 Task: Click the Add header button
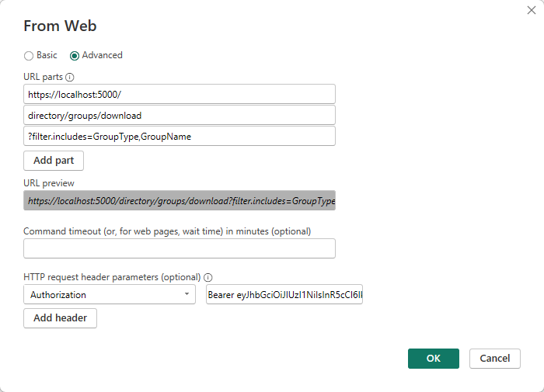click(60, 317)
